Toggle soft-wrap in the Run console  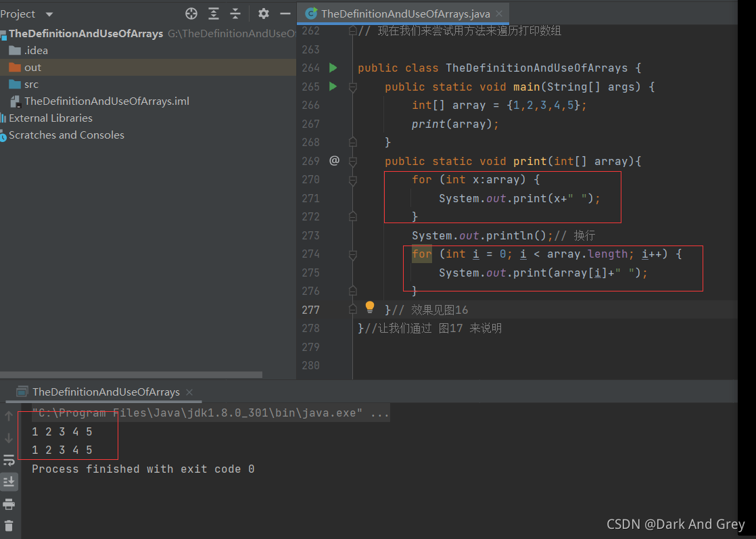(9, 461)
